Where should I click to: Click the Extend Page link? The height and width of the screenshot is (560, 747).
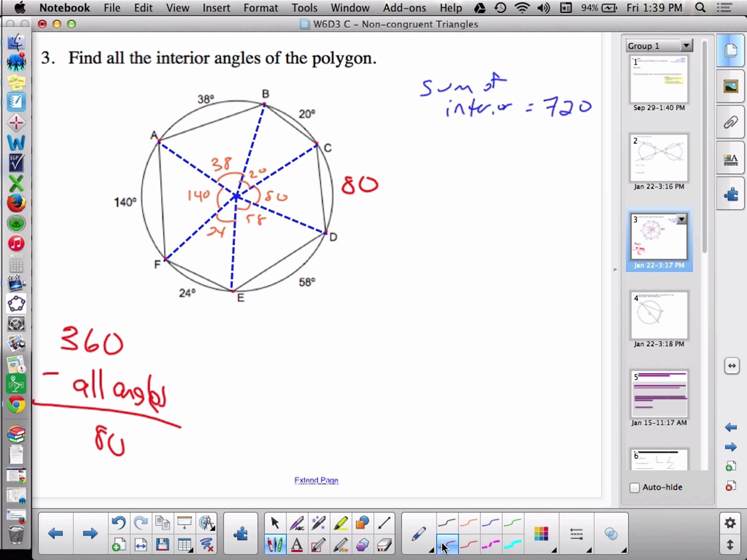[x=316, y=480]
